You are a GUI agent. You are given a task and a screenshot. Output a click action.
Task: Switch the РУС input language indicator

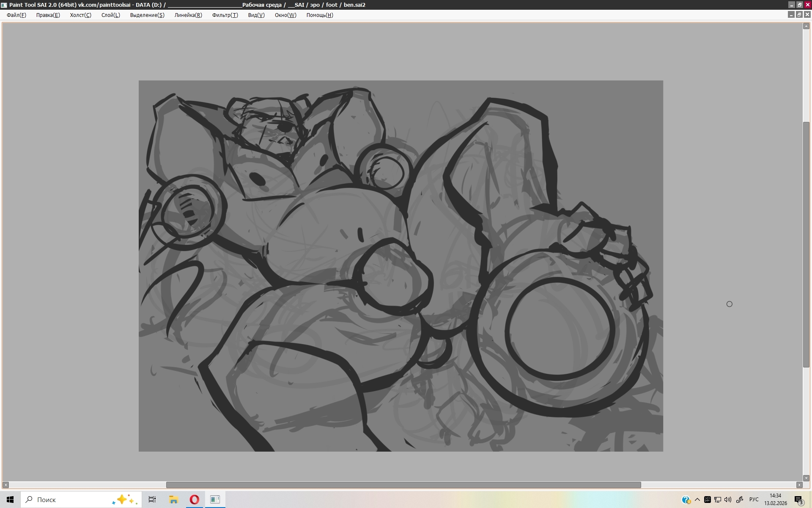click(754, 500)
